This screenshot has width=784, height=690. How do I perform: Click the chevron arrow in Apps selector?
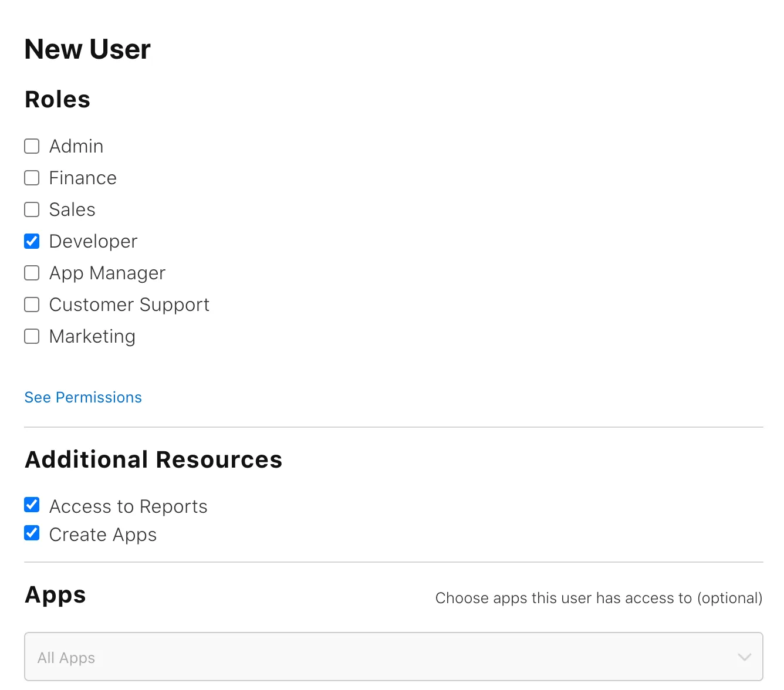pos(744,657)
